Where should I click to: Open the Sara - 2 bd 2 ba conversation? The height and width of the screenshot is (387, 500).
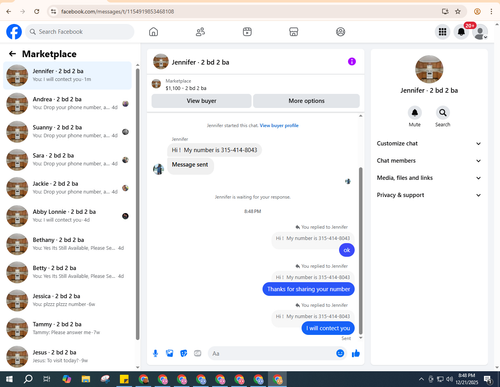[x=67, y=160]
